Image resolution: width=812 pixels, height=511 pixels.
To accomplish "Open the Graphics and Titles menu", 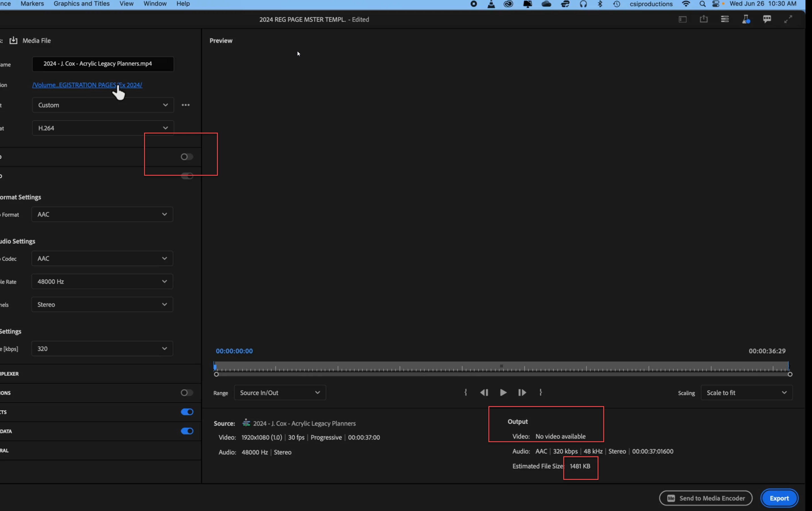I will click(82, 4).
